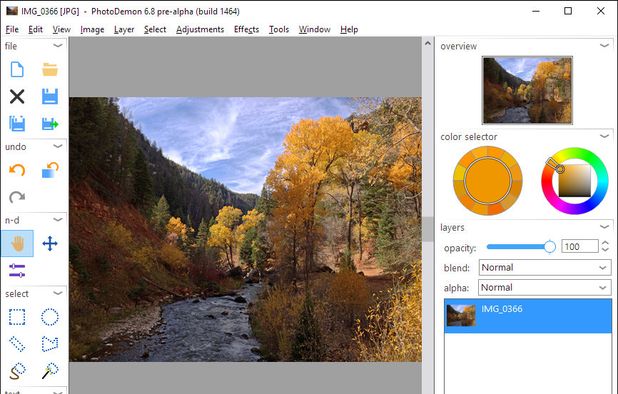The height and width of the screenshot is (394, 618).
Task: Undo the last action
Action: click(x=17, y=170)
